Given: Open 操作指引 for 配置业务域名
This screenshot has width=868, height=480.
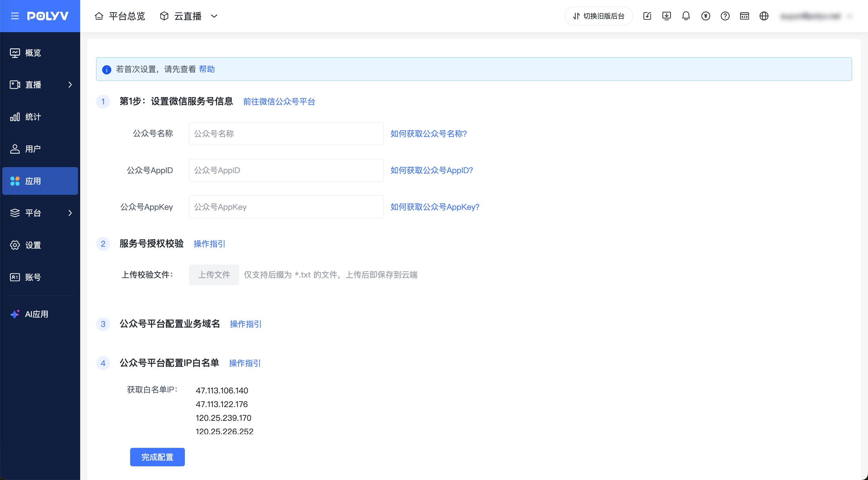Looking at the screenshot, I should tap(246, 324).
